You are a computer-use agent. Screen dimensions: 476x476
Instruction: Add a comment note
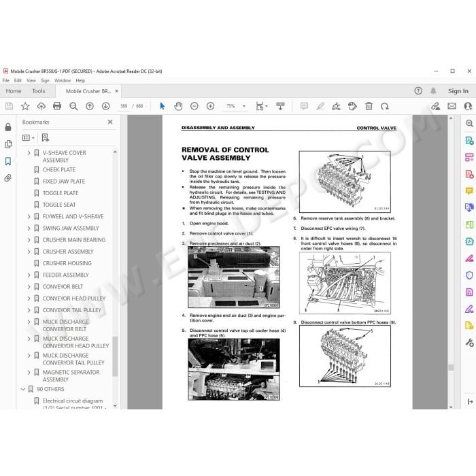(304, 106)
